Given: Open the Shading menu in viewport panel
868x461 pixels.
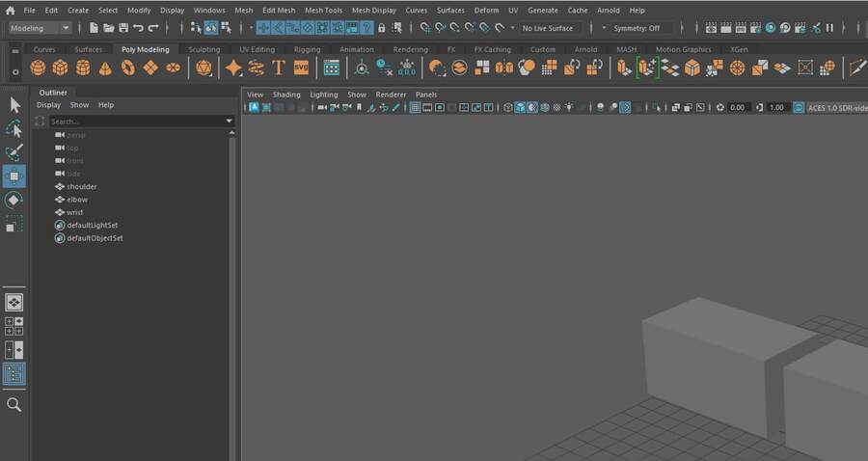Looking at the screenshot, I should [286, 95].
